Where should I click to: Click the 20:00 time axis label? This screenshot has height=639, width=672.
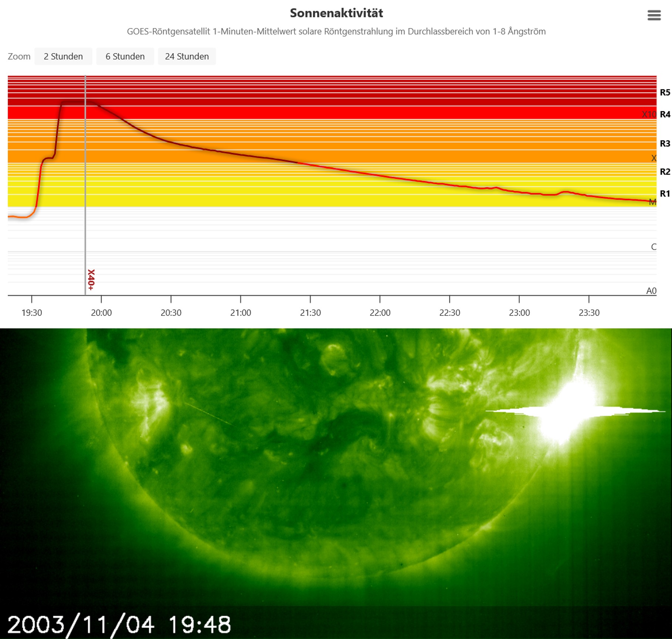(x=101, y=313)
